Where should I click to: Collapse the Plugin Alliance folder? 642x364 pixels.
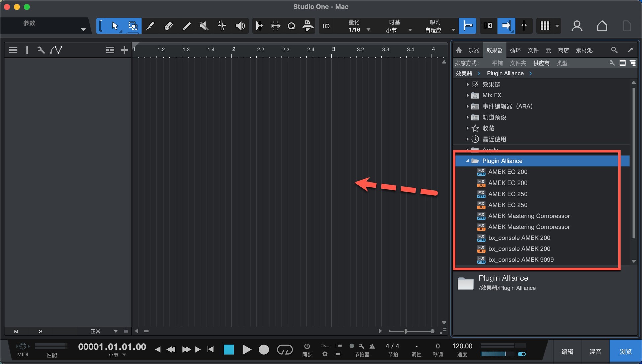[x=467, y=161]
